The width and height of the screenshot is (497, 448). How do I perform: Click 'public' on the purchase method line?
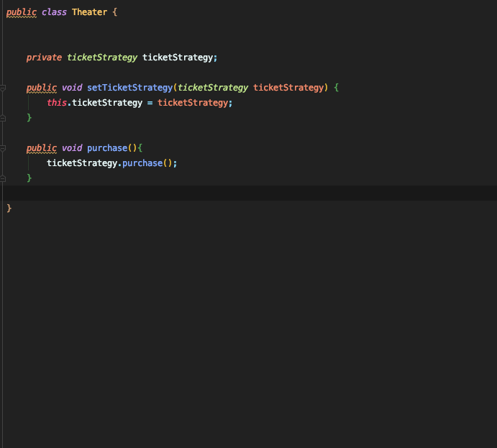[x=42, y=148]
